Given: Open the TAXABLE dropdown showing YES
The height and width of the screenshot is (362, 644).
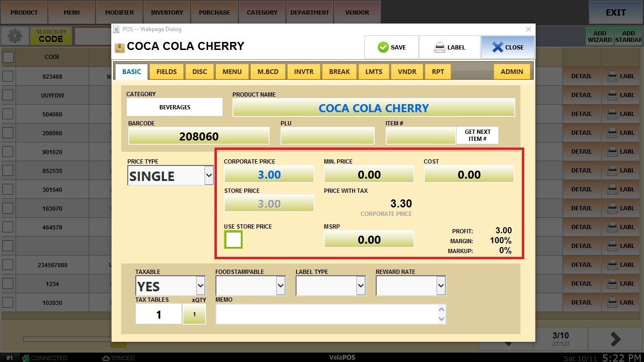Looking at the screenshot, I should pos(170,286).
